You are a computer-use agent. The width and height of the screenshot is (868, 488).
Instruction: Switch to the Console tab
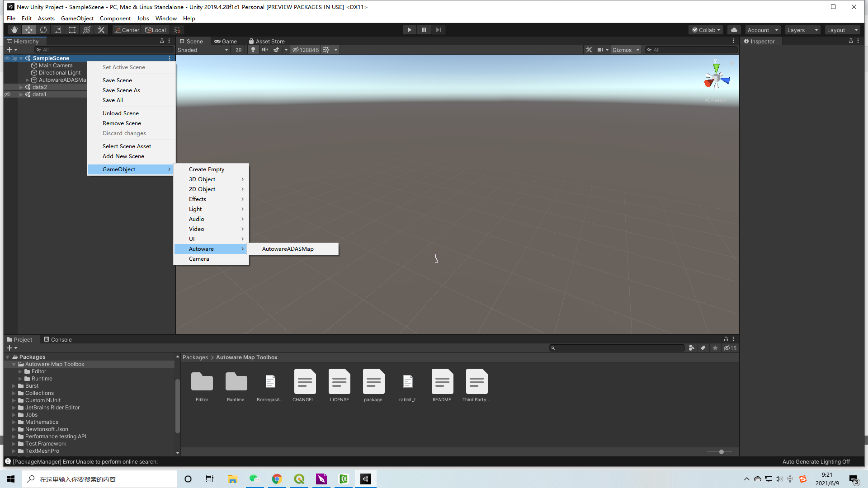pyautogui.click(x=58, y=339)
